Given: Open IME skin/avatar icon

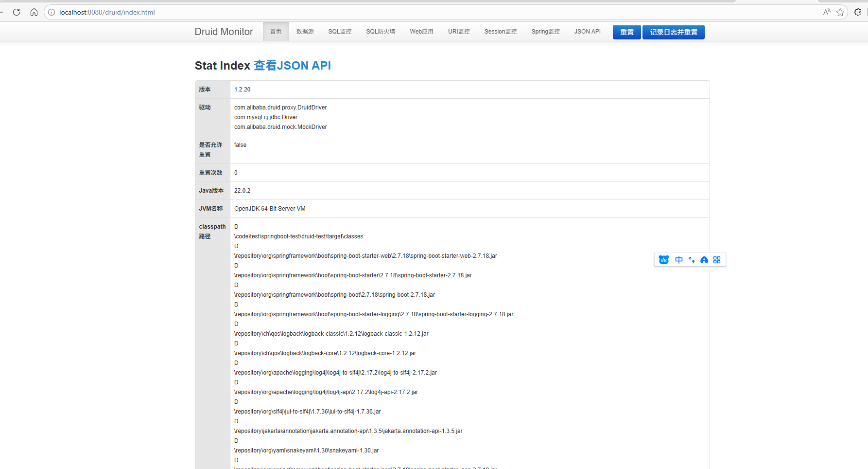Looking at the screenshot, I should [x=704, y=260].
